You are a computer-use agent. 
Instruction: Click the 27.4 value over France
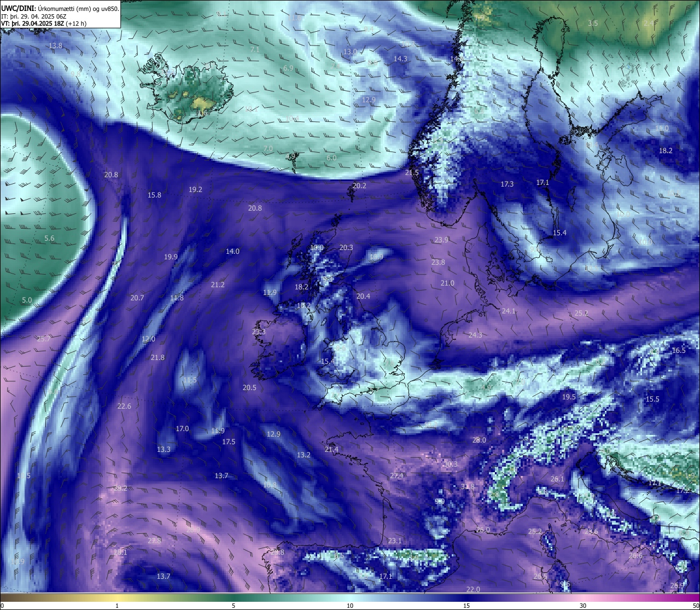(396, 476)
